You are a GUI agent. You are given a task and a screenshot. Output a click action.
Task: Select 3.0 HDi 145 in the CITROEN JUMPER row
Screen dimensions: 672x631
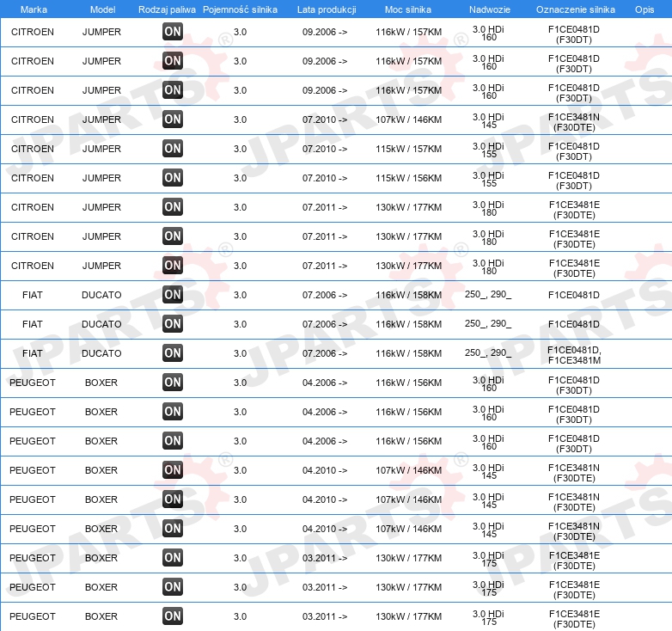click(x=489, y=121)
